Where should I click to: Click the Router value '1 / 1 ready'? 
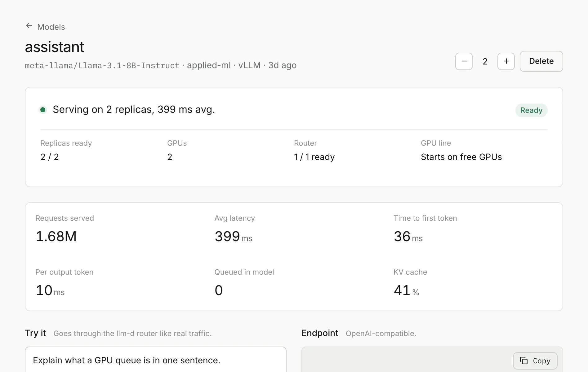[x=314, y=157]
